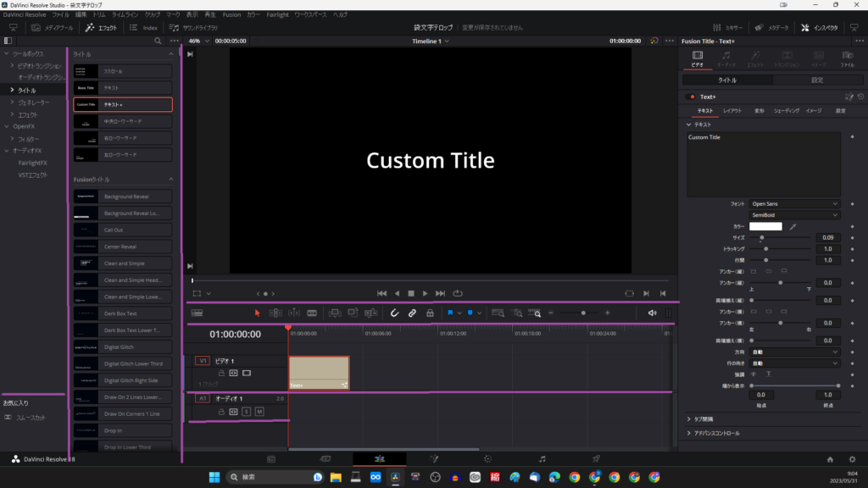Stop playback button
The width and height of the screenshot is (868, 488).
(x=411, y=293)
